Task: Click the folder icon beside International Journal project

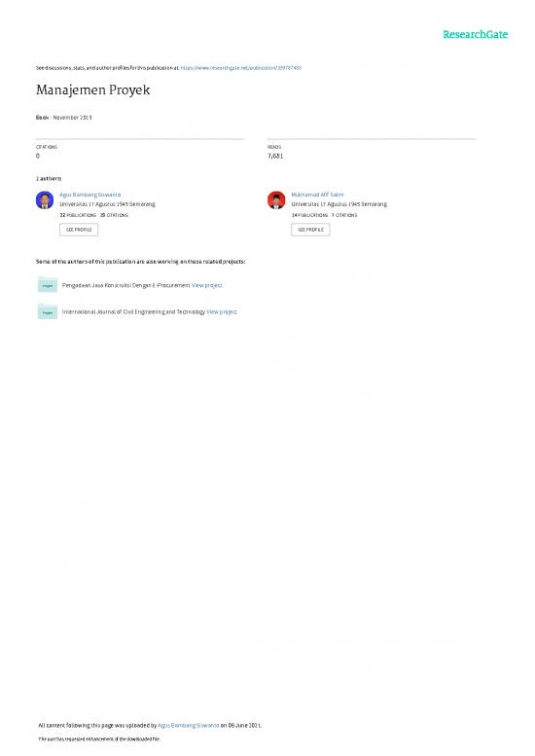Action: coord(48,311)
